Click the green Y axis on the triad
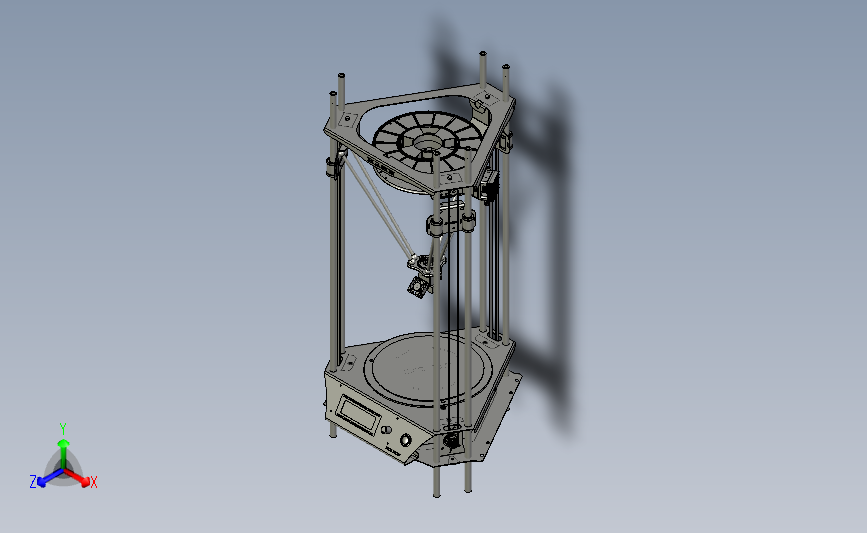The height and width of the screenshot is (533, 867). pyautogui.click(x=63, y=453)
